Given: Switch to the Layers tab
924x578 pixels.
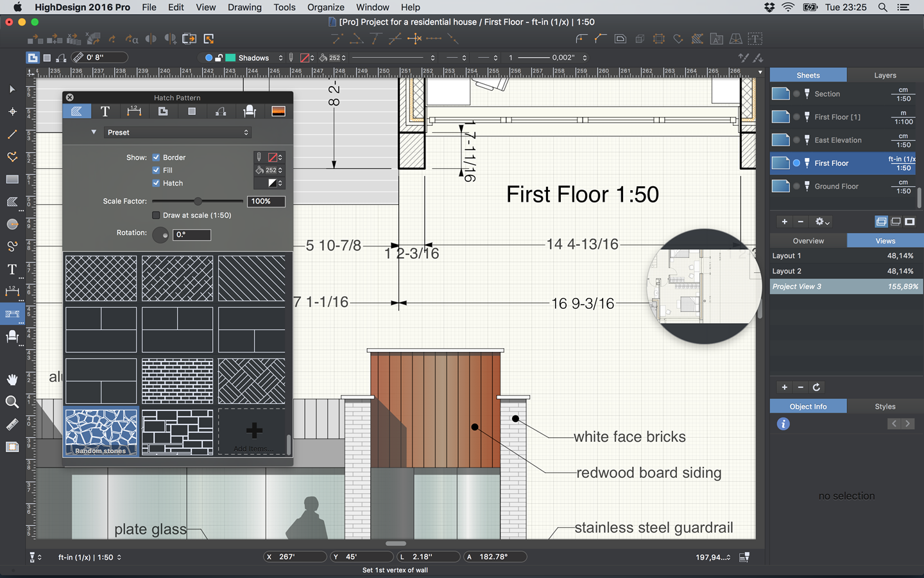Looking at the screenshot, I should click(x=885, y=75).
